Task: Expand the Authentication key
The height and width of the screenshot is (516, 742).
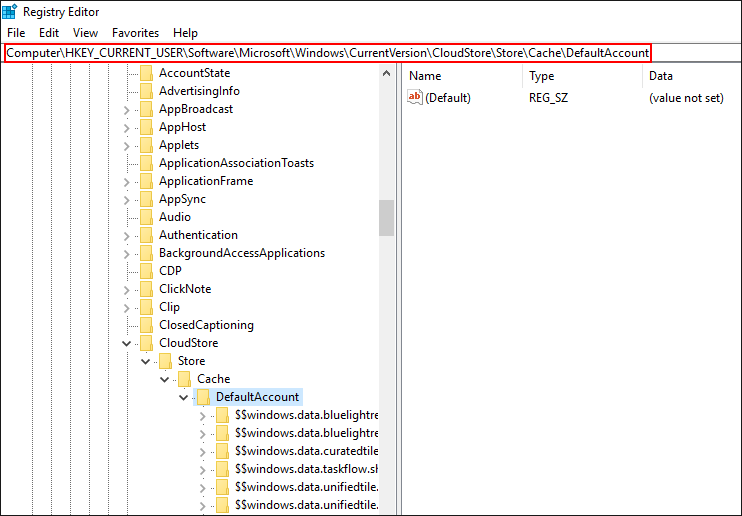Action: [126, 236]
